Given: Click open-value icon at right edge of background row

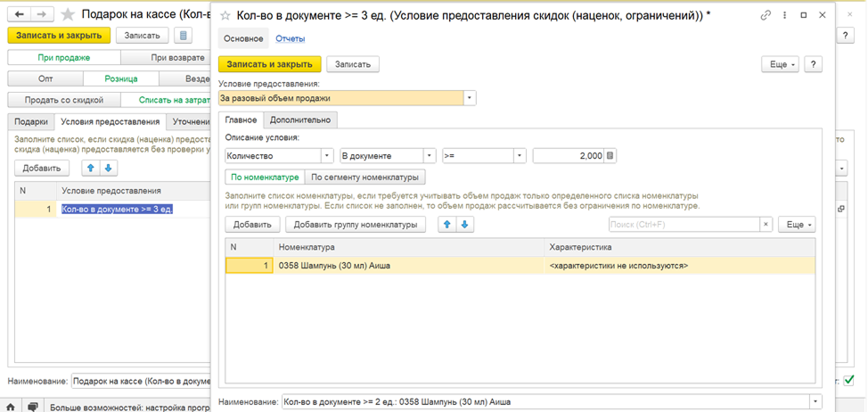Looking at the screenshot, I should point(841,209).
